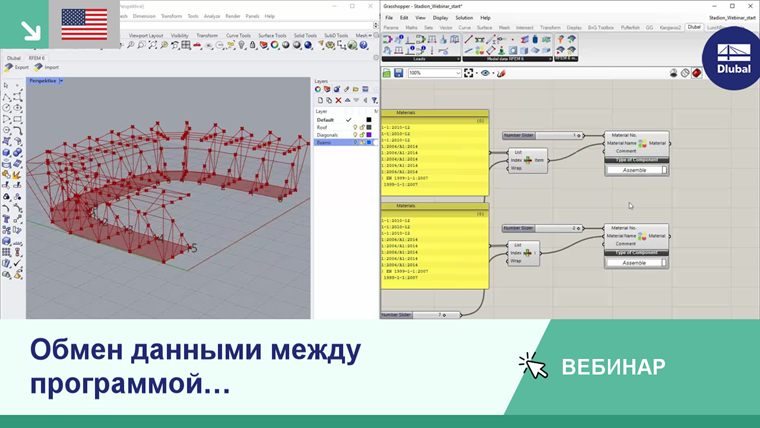Click the Rhino Help question mark icon

coord(363,45)
